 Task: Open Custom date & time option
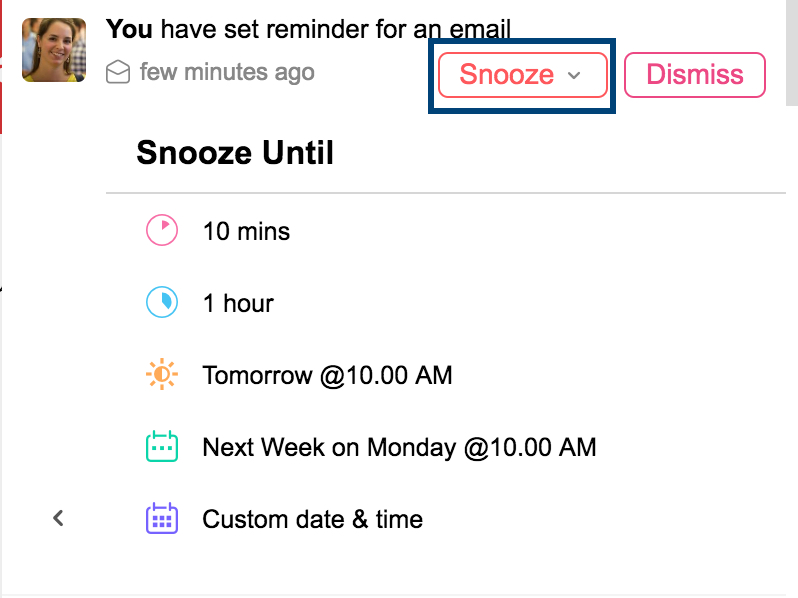click(312, 520)
